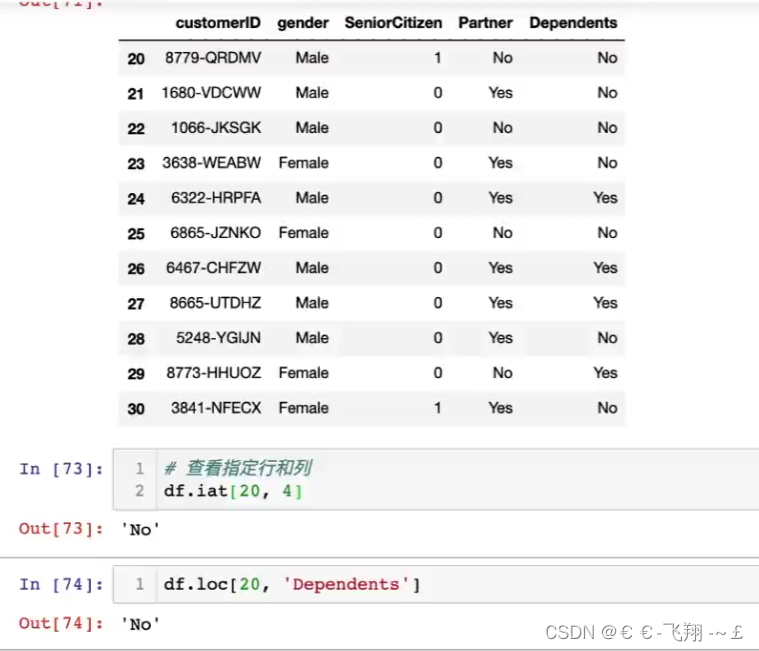
Task: Click the In [73] prompt label
Action: (61, 469)
